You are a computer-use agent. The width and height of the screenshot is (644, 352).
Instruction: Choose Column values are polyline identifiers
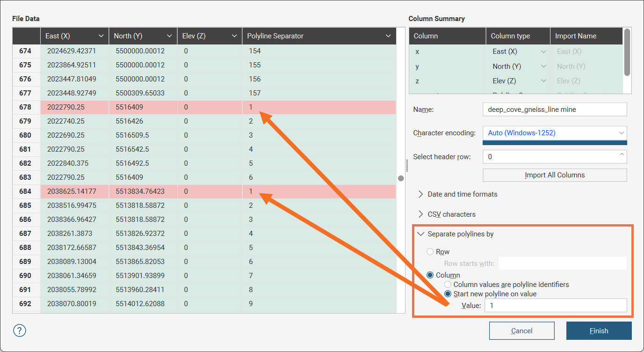point(448,285)
